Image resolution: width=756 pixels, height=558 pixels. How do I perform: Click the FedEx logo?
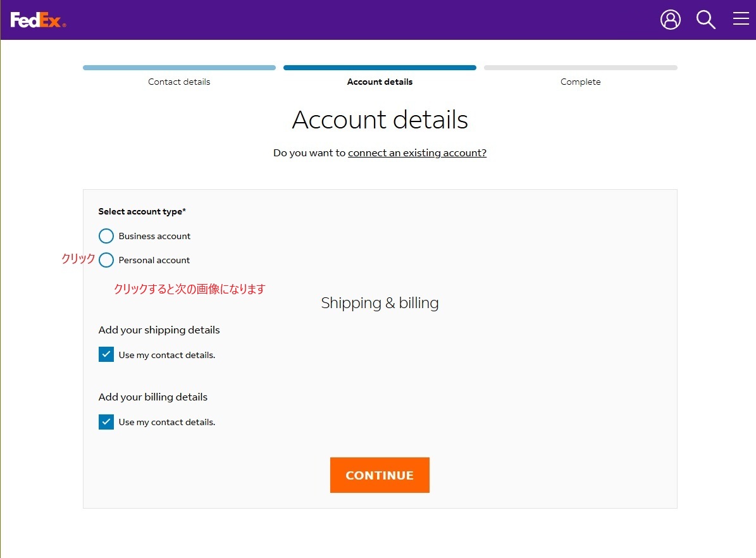pyautogui.click(x=38, y=20)
